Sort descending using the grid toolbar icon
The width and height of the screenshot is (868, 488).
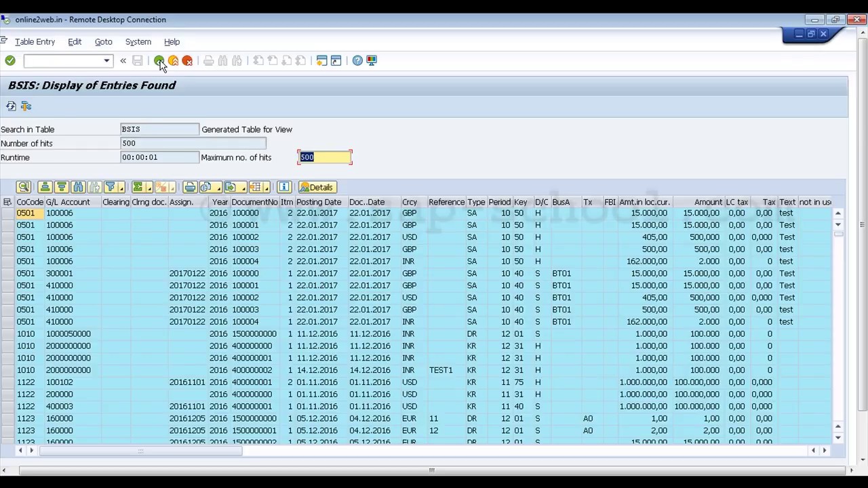(x=61, y=187)
